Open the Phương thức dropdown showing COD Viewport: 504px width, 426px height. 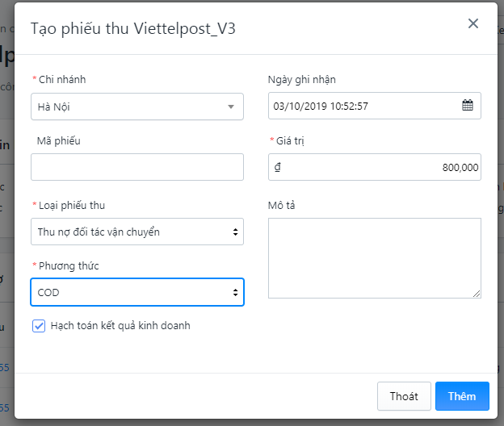(137, 292)
